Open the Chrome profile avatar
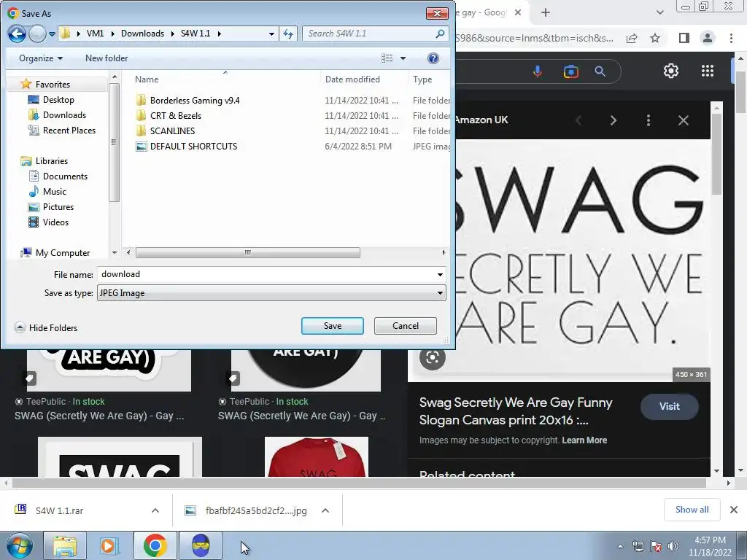 (708, 38)
